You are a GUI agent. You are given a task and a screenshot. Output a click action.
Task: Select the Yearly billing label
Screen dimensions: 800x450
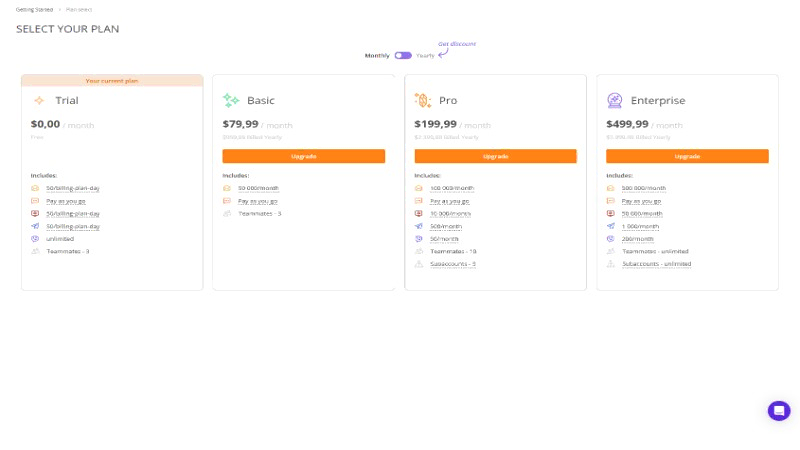425,56
